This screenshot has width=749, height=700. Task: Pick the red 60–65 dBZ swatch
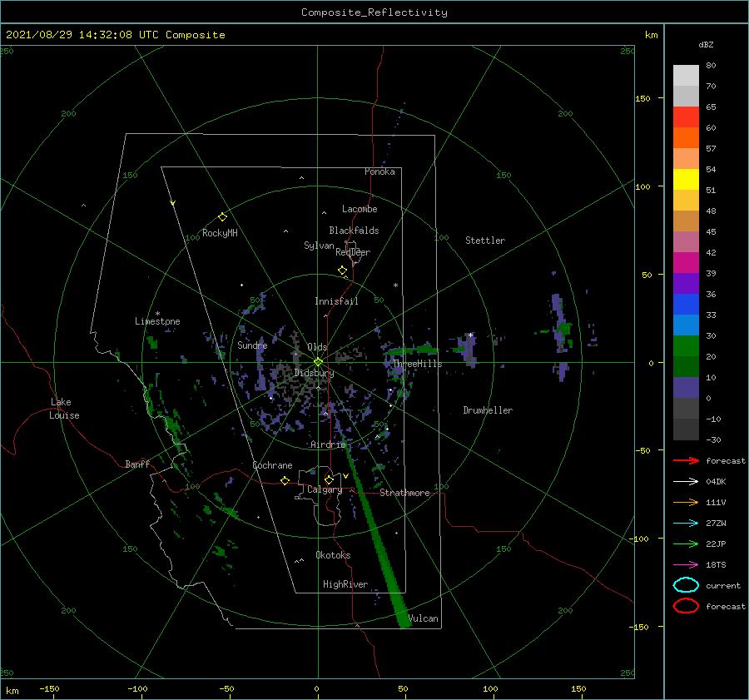[x=686, y=117]
